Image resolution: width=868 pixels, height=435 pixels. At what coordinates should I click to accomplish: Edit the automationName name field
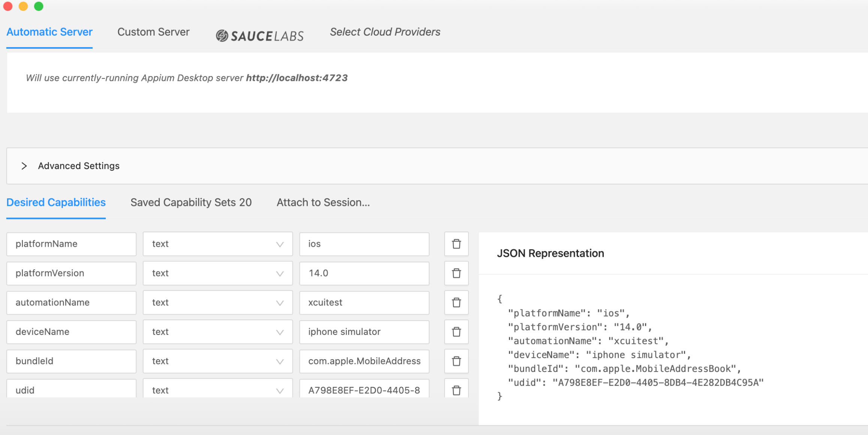click(71, 302)
